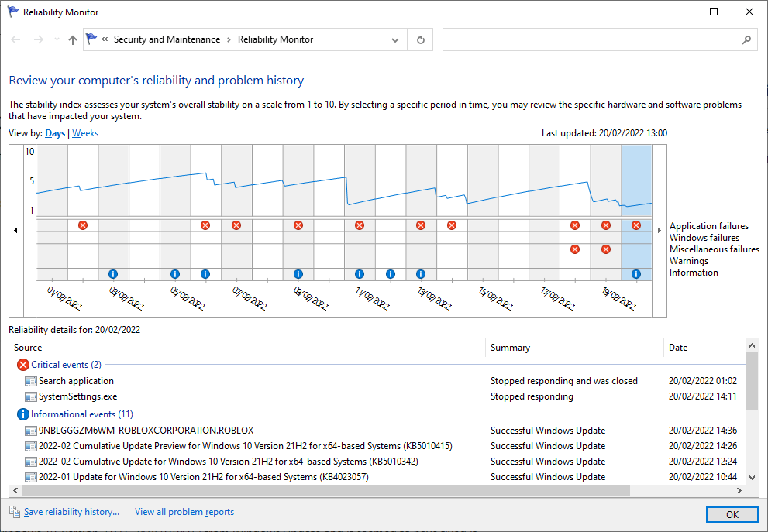This screenshot has height=532, width=768.
Task: Click Save reliability history link
Action: [71, 512]
